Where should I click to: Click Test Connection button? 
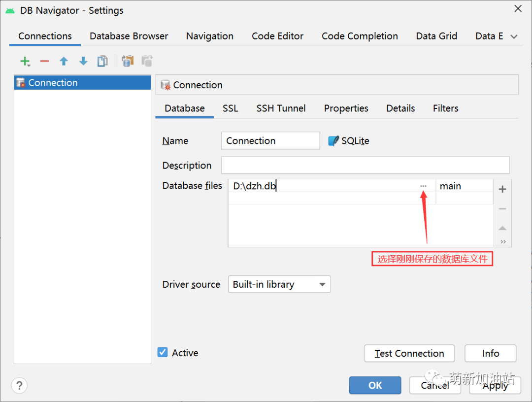(x=409, y=354)
